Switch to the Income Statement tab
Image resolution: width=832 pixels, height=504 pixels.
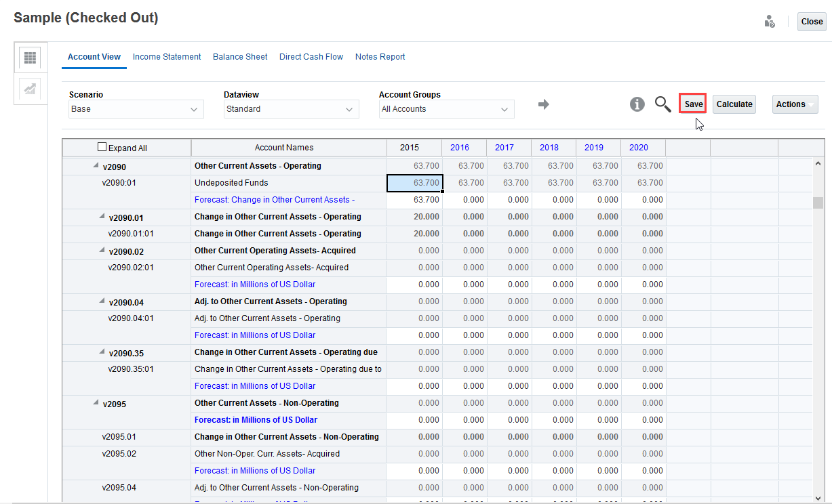(167, 57)
